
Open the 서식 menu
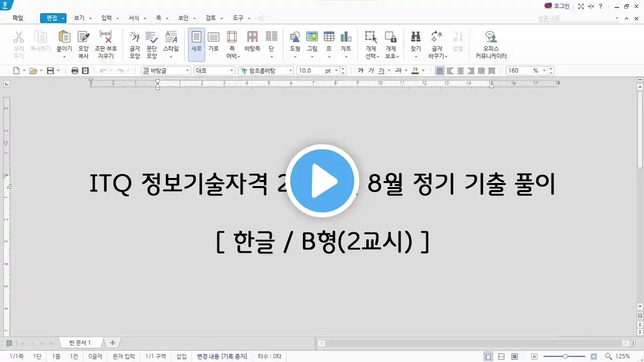click(x=134, y=18)
